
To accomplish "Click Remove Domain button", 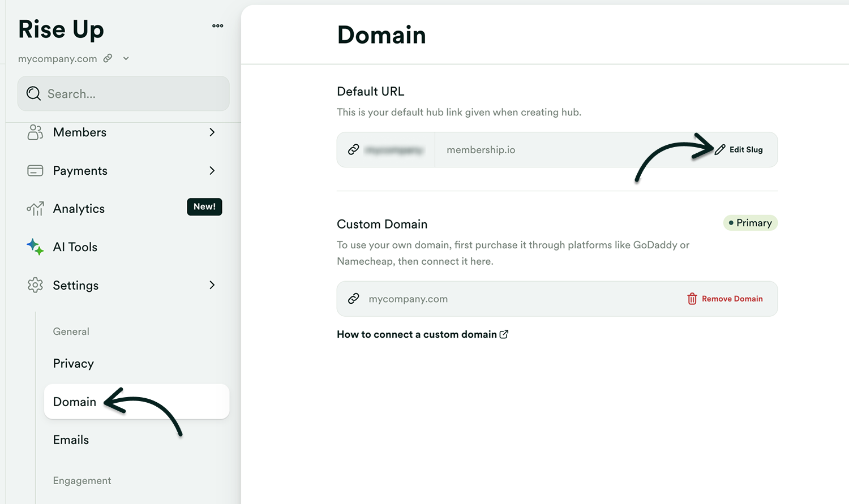I will pyautogui.click(x=725, y=299).
